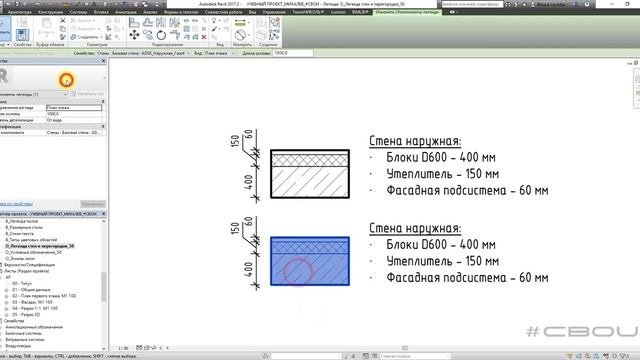Image resolution: width=640 pixels, height=360 pixels.
Task: Select the О_Легенда стен и перегородок_50 browser item
Action: click(x=40, y=246)
